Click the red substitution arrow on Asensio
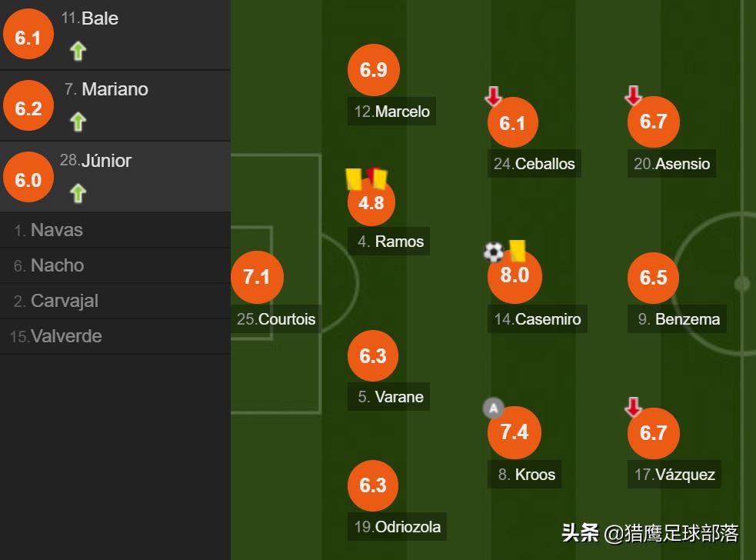 click(633, 95)
